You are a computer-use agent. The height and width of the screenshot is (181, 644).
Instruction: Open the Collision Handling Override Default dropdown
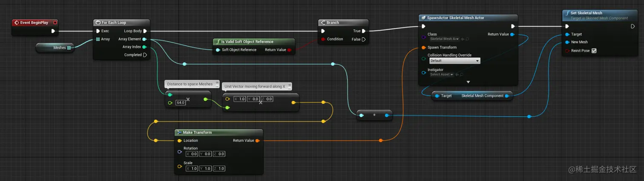tap(454, 61)
